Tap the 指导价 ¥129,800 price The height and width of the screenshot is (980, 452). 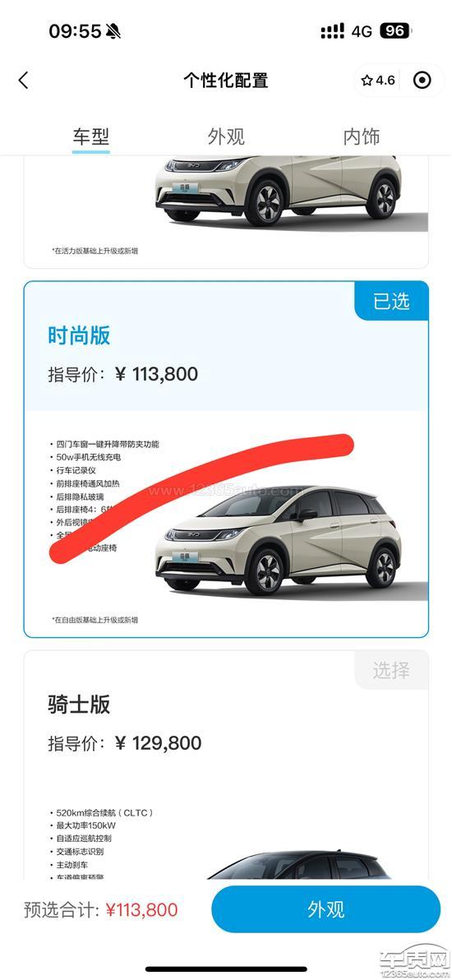124,743
